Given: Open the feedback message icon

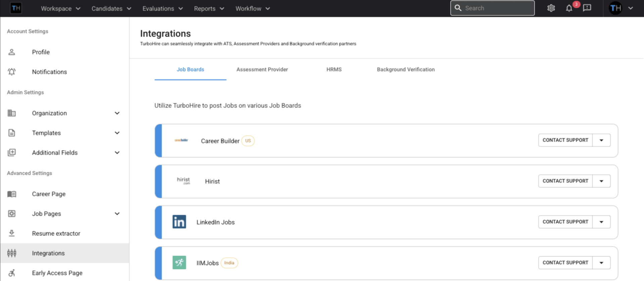Looking at the screenshot, I should [587, 8].
